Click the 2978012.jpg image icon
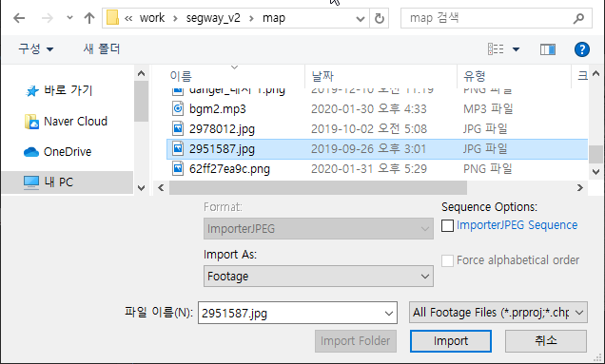605x364 pixels. (178, 129)
